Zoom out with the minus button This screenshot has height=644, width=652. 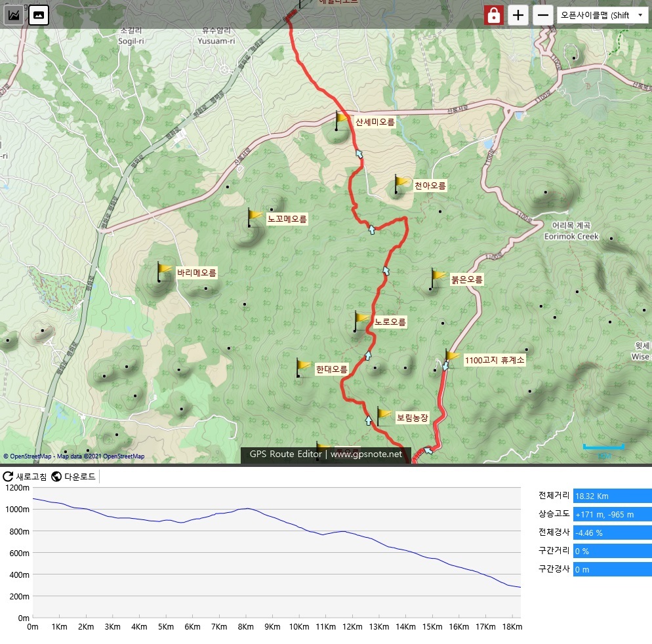(x=542, y=15)
